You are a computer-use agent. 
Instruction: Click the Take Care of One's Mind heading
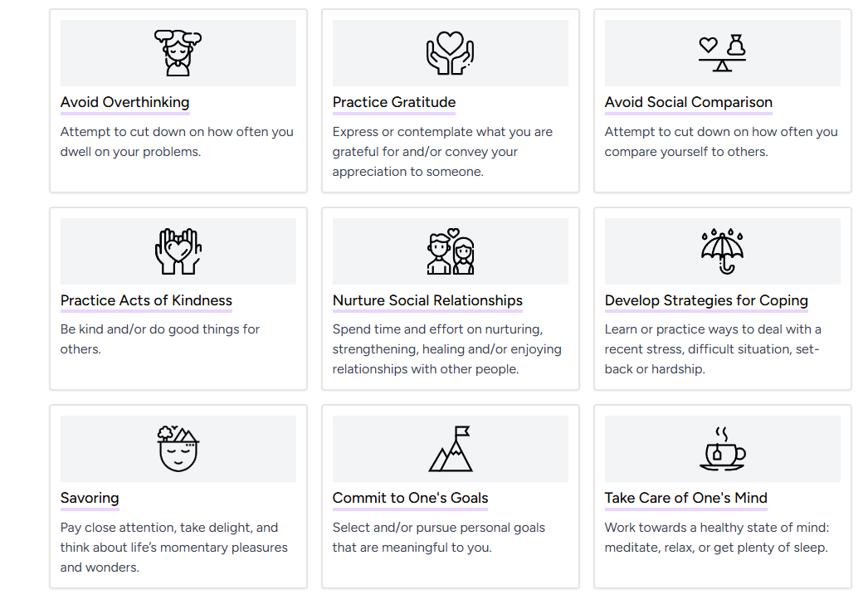coord(686,497)
